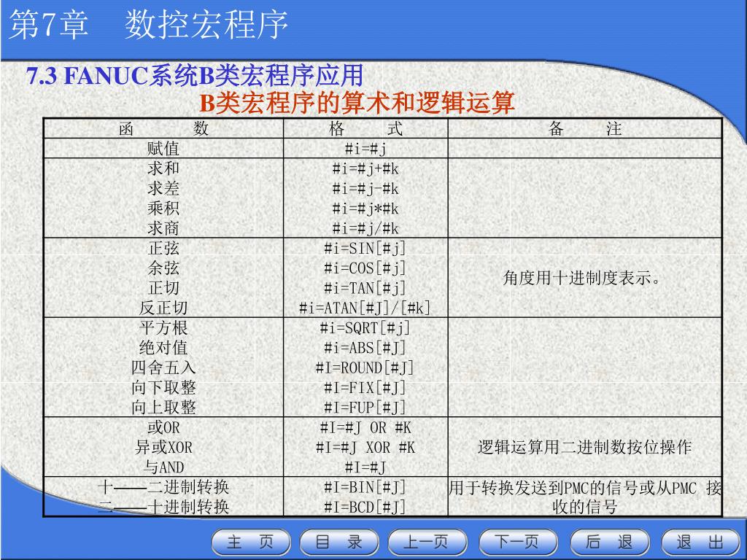Click the 四舍五入 row label

point(163,368)
